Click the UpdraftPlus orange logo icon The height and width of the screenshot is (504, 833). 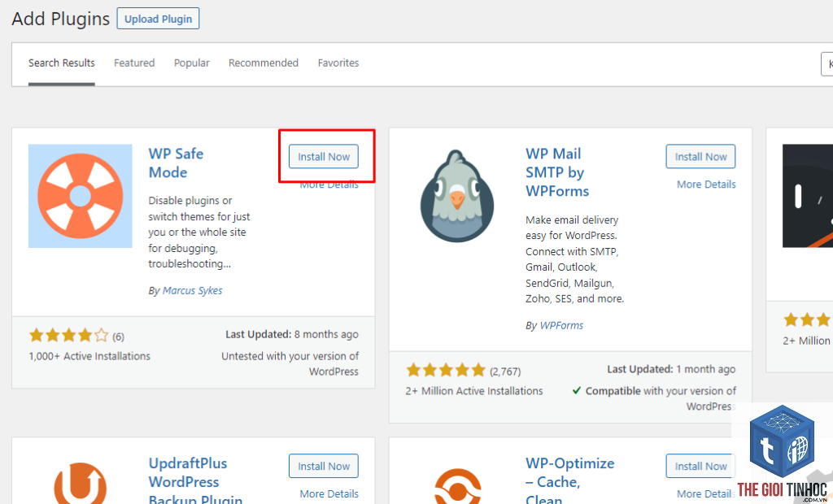pos(81,484)
